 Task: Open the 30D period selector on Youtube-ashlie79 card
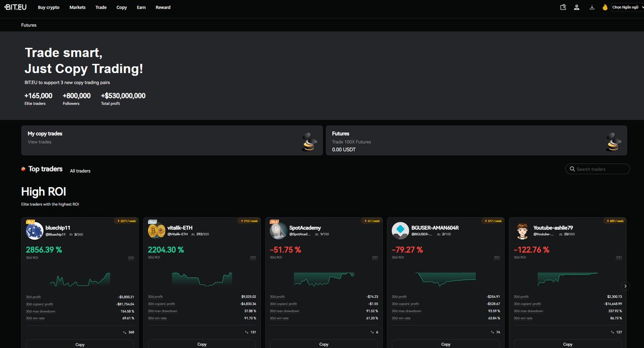pyautogui.click(x=619, y=257)
